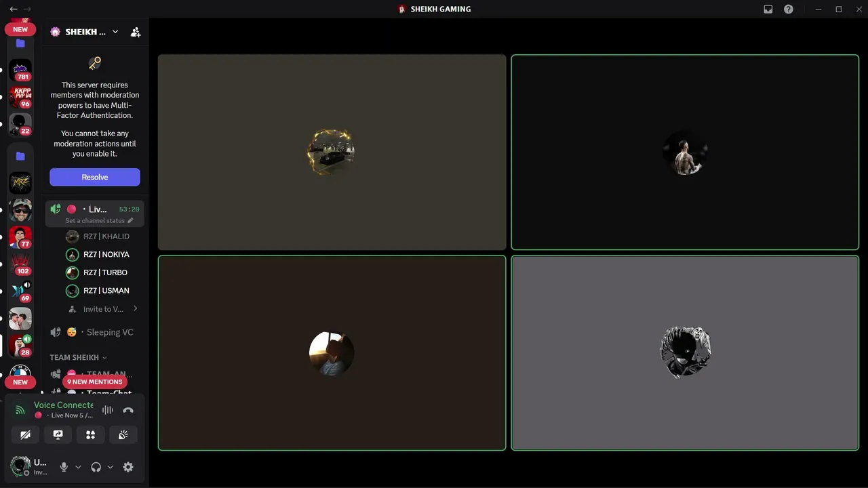Open Voice Connected details
This screenshot has width=868, height=488.
64,405
